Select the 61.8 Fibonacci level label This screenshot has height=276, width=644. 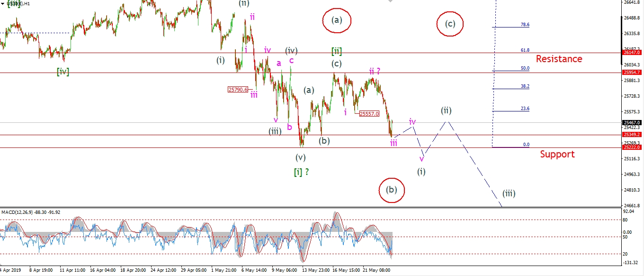click(525, 50)
